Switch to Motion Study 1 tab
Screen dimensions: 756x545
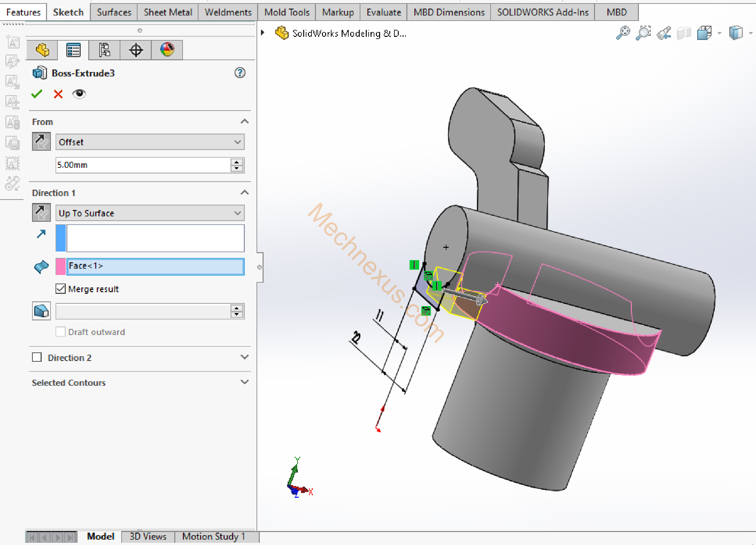pos(213,536)
